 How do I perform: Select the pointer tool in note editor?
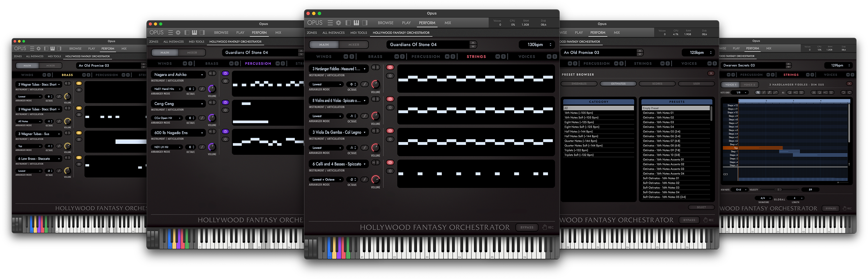[x=758, y=93]
